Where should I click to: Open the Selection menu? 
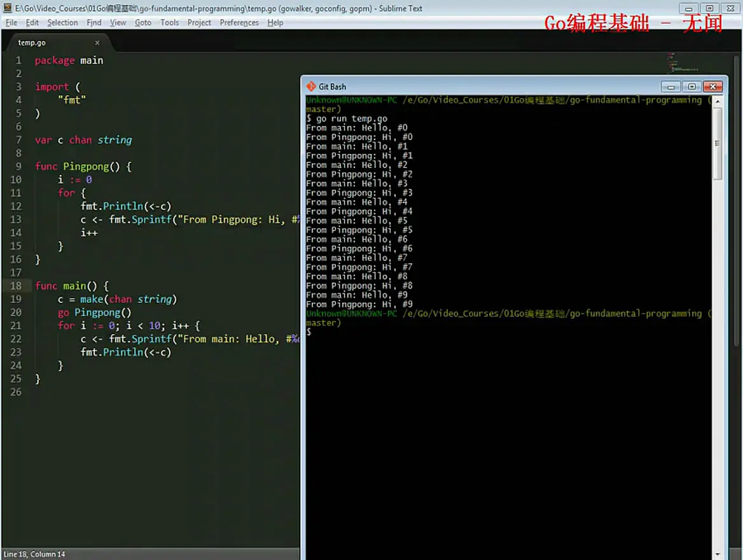click(x=62, y=23)
